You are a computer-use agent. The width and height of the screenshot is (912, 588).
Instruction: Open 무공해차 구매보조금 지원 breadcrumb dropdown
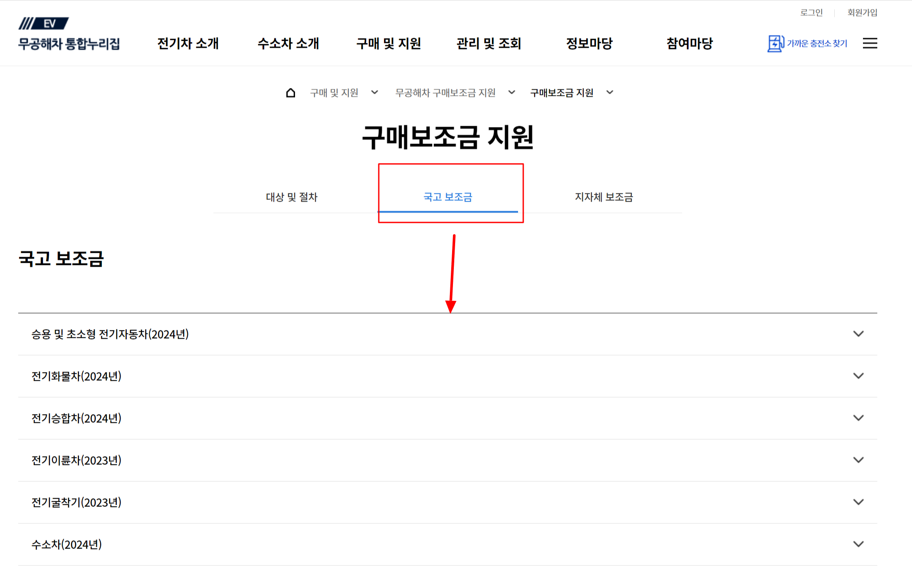[512, 92]
